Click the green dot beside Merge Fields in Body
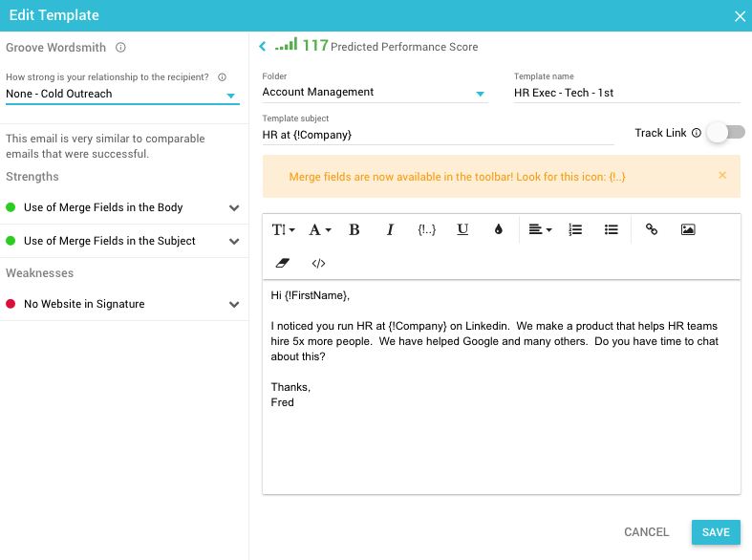The width and height of the screenshot is (752, 560). [11, 207]
